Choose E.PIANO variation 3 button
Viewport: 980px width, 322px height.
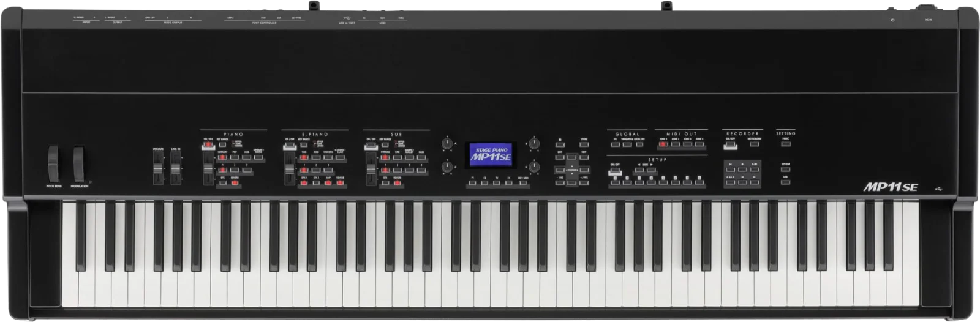point(328,170)
